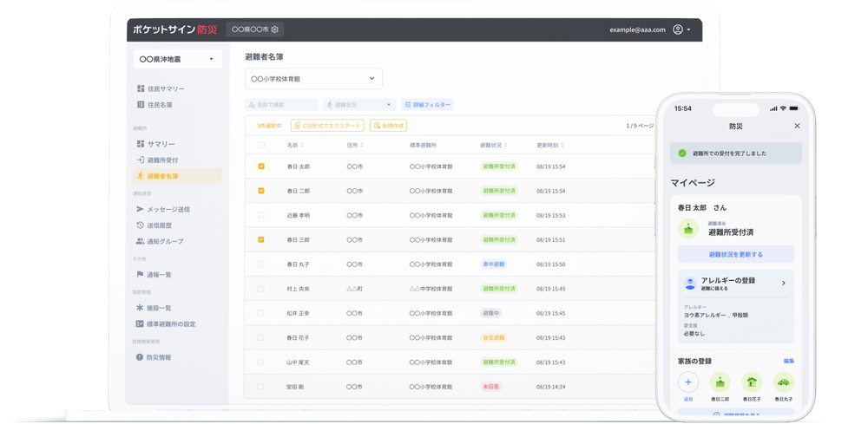Uncheck the 春日 太郎 row checkbox
Image resolution: width=868 pixels, height=424 pixels.
coord(261,166)
